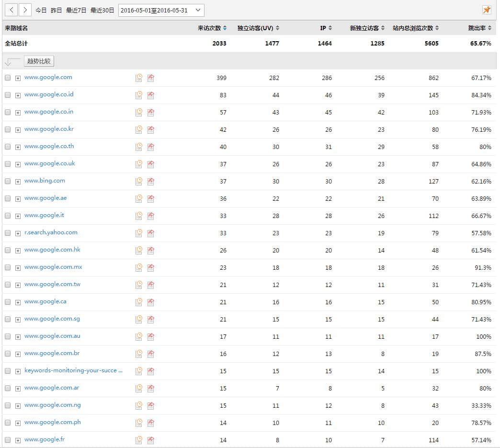500x448 pixels.
Task: Open the www.google.com.tw link
Action: (52, 284)
